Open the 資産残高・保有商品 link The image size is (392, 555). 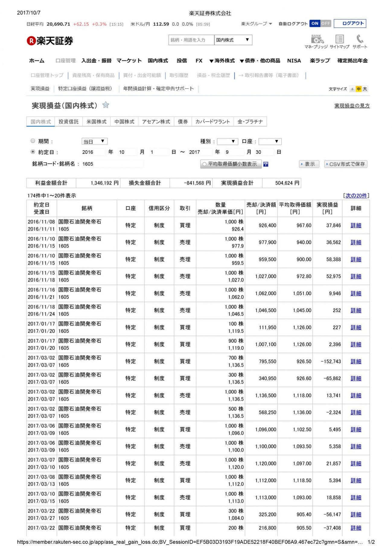[93, 75]
